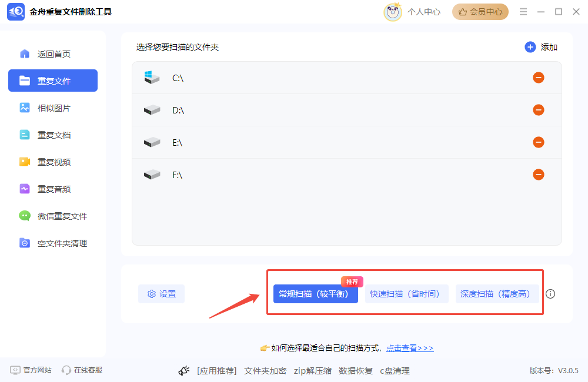Open the hamburger menu icon

coord(523,12)
